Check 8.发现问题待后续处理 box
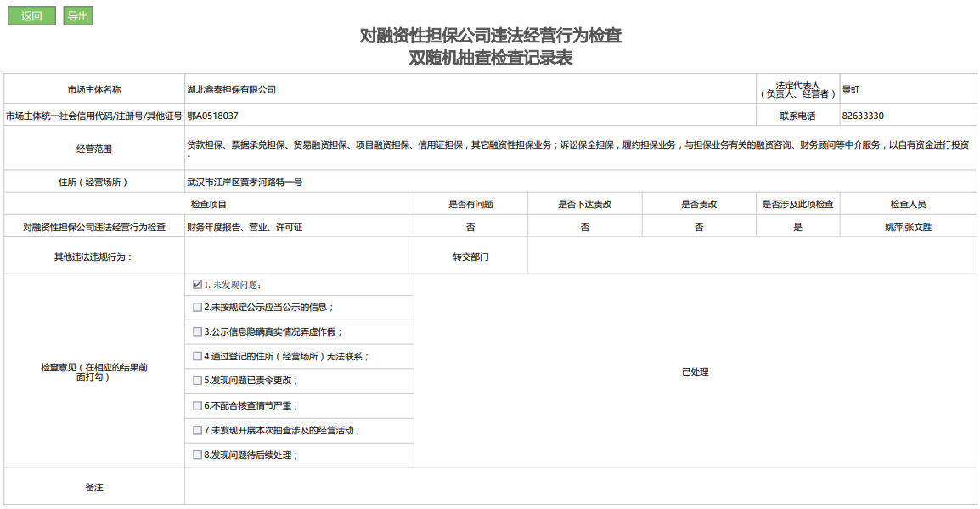The height and width of the screenshot is (509, 980). click(x=198, y=455)
